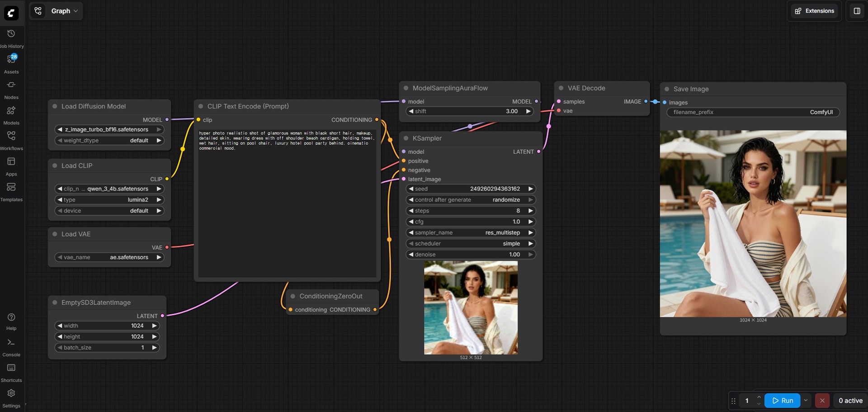
Task: Open Job History in the sidebar
Action: coord(11,34)
